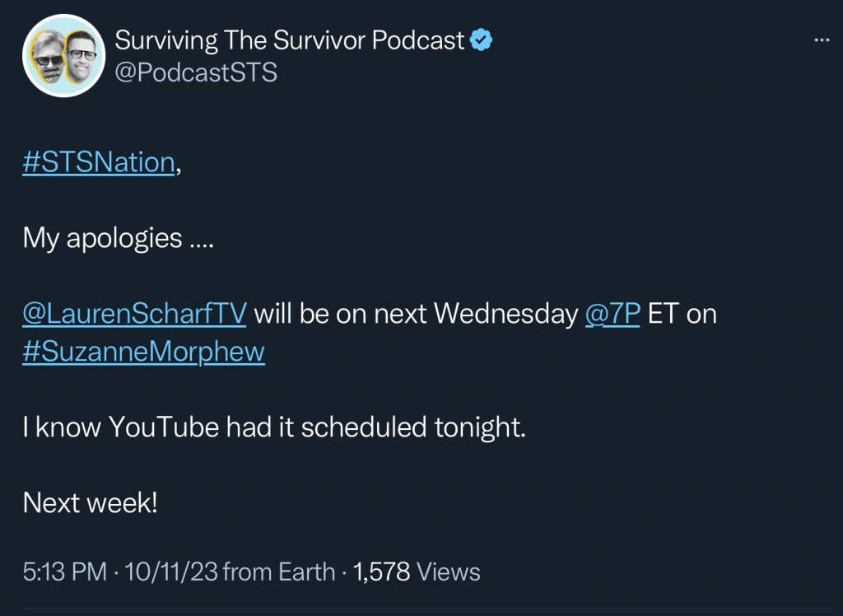Click the "I know YouTube had it scheduled tonight" sentence
Screen dimensions: 843x616
pos(273,427)
